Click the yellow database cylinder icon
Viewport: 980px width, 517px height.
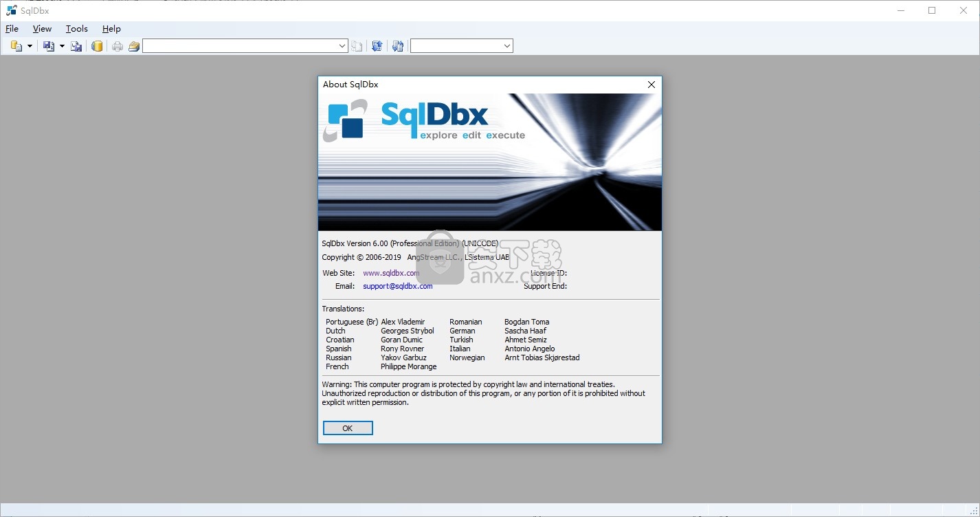98,46
